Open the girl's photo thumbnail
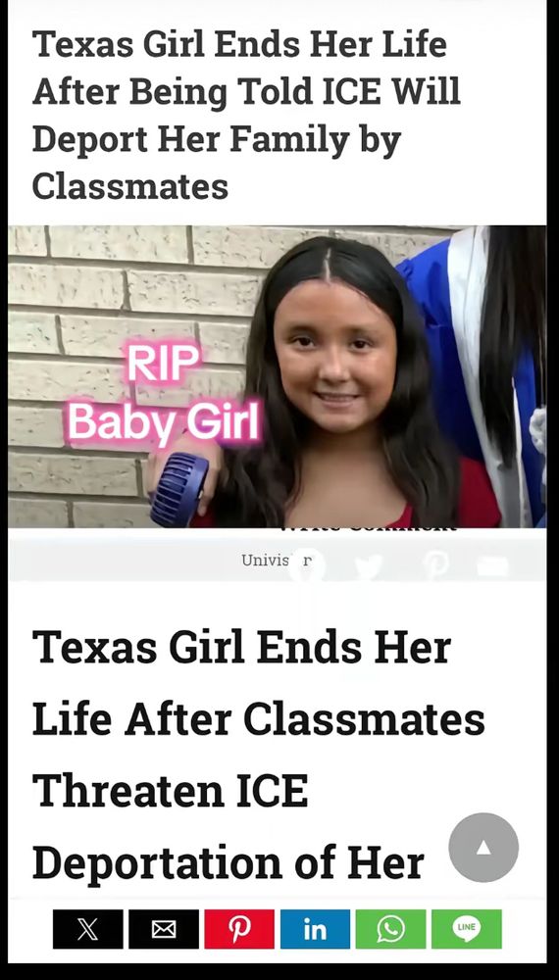Image resolution: width=559 pixels, height=980 pixels. click(277, 376)
